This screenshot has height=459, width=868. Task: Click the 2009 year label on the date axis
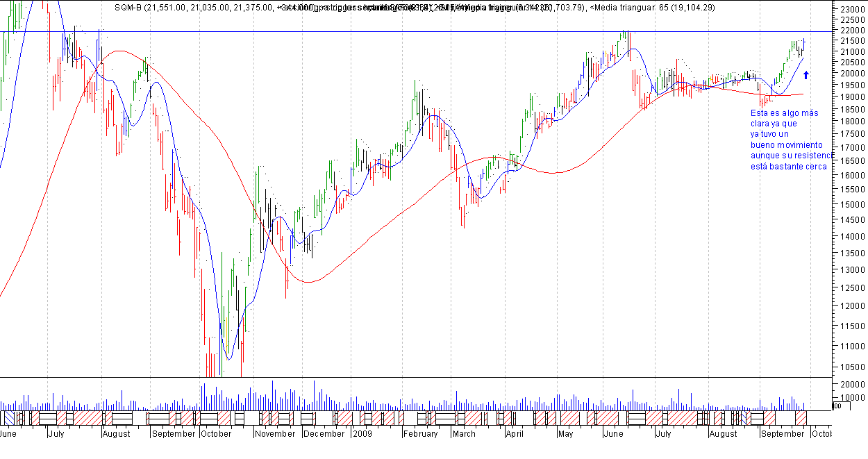tap(363, 434)
